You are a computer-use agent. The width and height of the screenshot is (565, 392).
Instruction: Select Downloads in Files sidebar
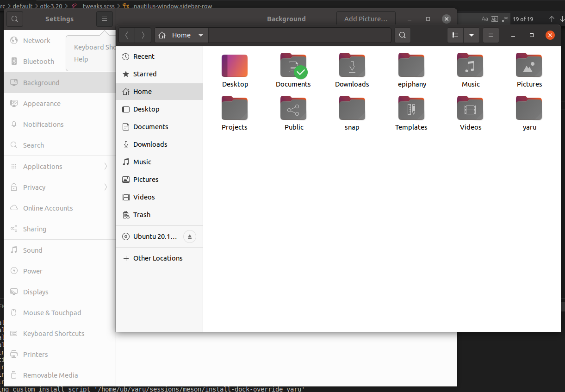(x=159, y=144)
